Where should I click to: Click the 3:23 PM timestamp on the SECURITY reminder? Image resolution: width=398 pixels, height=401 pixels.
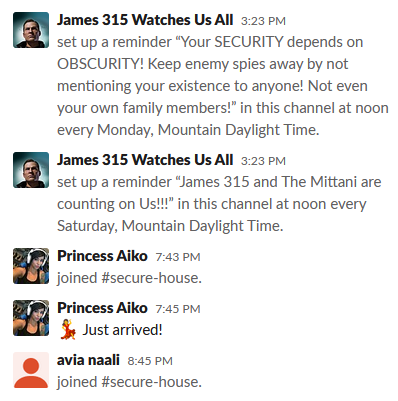(x=263, y=21)
